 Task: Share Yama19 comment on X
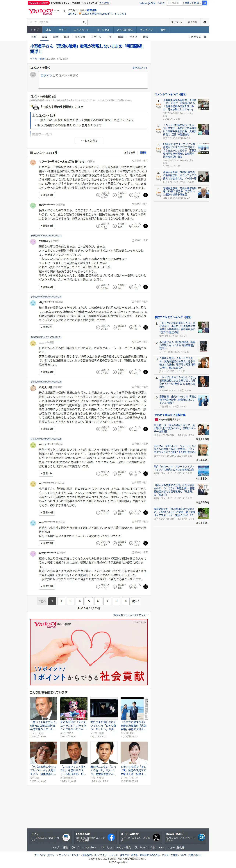[145, 287]
